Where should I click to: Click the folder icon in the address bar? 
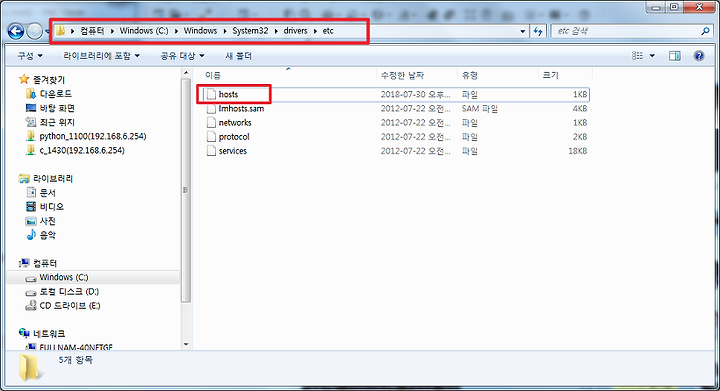coord(61,31)
